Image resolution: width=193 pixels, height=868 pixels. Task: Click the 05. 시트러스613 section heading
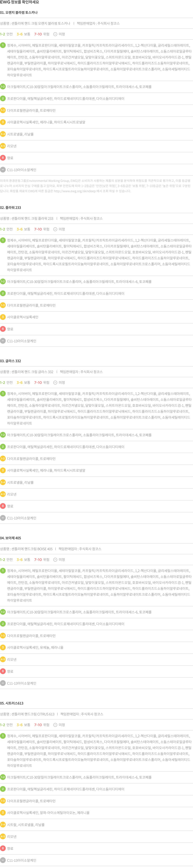click(12, 703)
